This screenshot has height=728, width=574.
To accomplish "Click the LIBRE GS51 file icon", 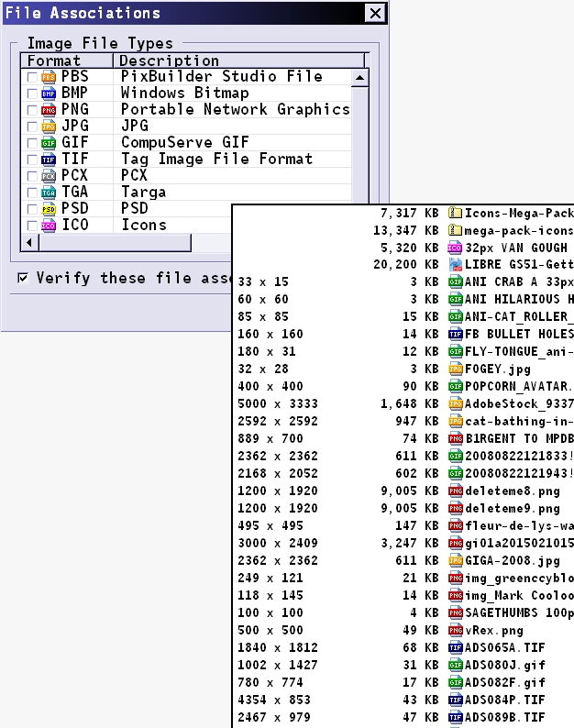I will coord(455,265).
